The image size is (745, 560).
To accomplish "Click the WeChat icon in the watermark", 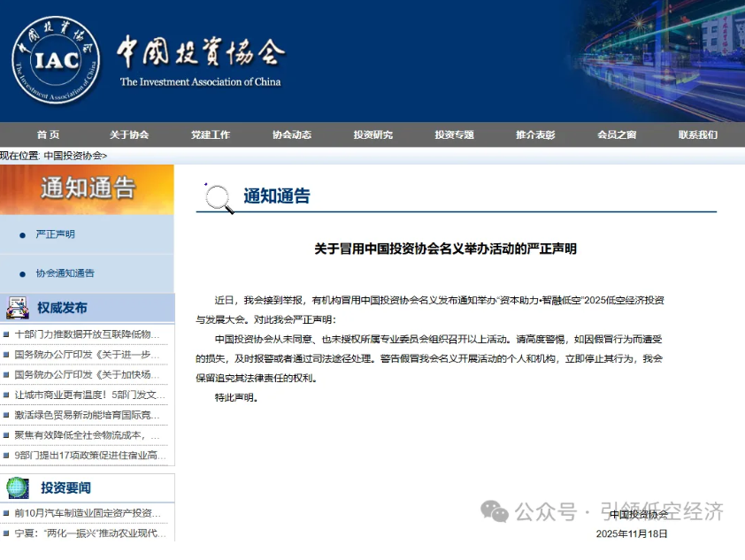I will 495,510.
